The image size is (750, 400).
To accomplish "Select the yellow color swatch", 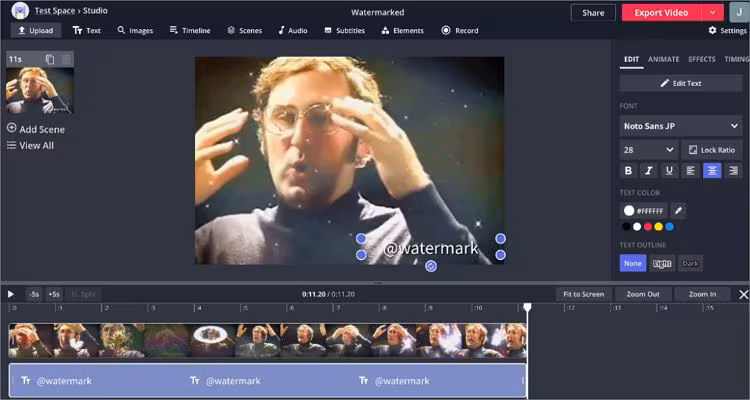I will (x=659, y=227).
